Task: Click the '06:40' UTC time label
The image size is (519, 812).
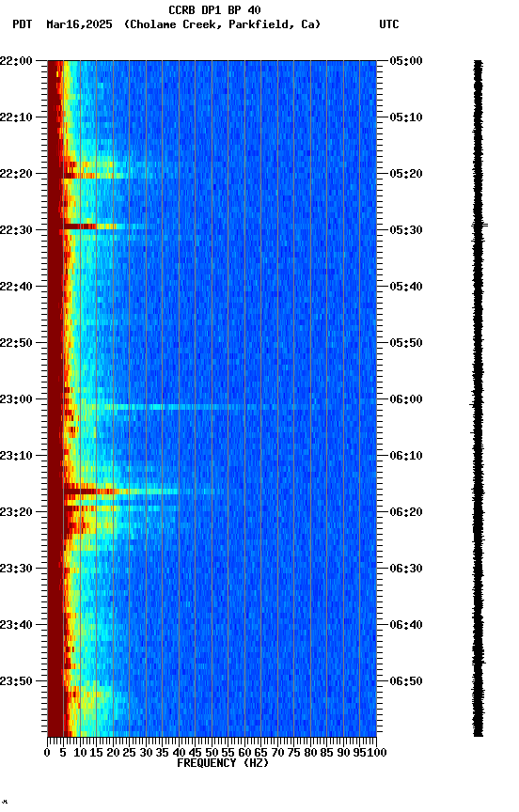Action: click(406, 625)
